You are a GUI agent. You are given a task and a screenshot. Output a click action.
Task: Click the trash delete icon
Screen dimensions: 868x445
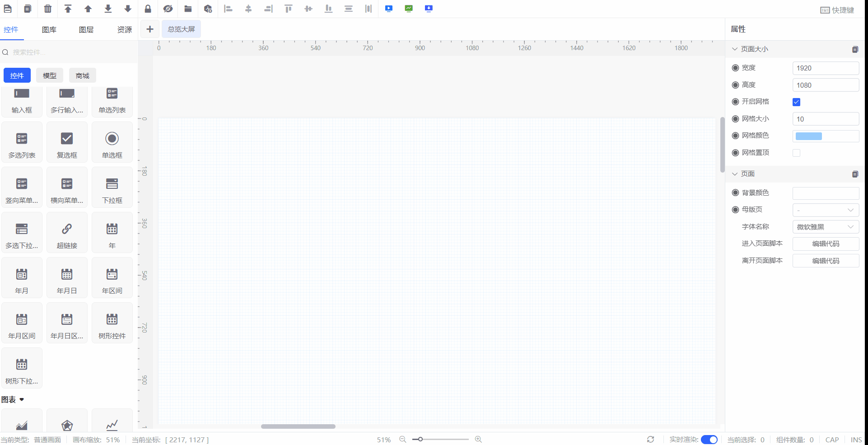coord(48,9)
